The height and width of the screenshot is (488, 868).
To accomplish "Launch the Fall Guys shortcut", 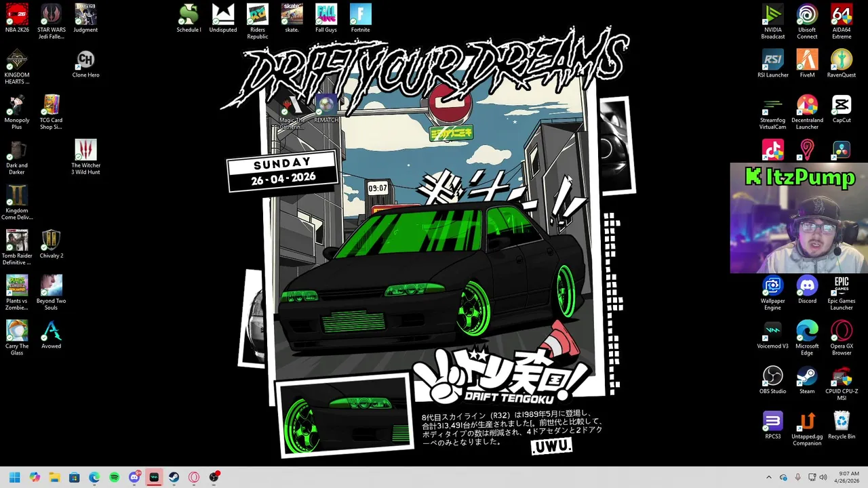I will [326, 18].
